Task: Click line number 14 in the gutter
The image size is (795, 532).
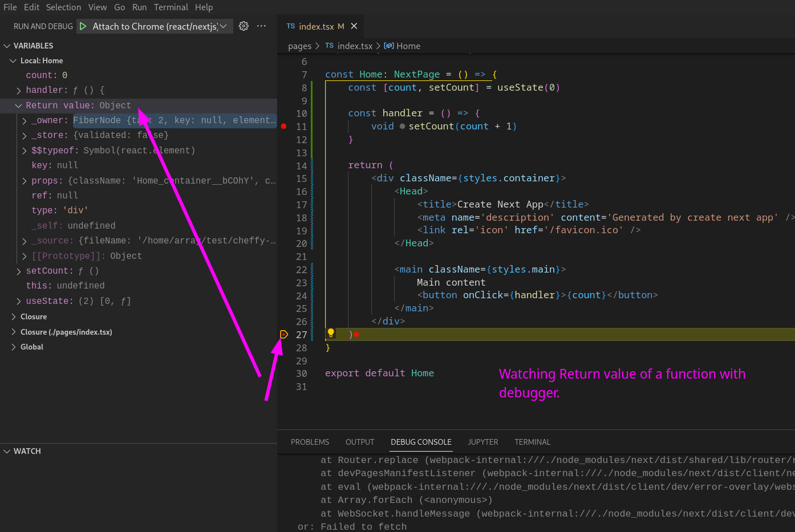Action: pyautogui.click(x=301, y=165)
